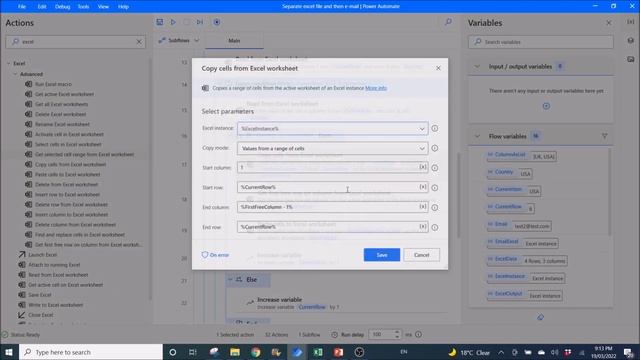
Task: Collapse the Excel actions group
Action: pos(9,64)
